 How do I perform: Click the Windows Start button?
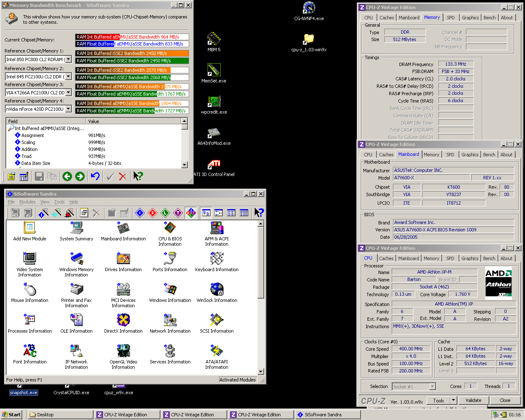coord(11,415)
